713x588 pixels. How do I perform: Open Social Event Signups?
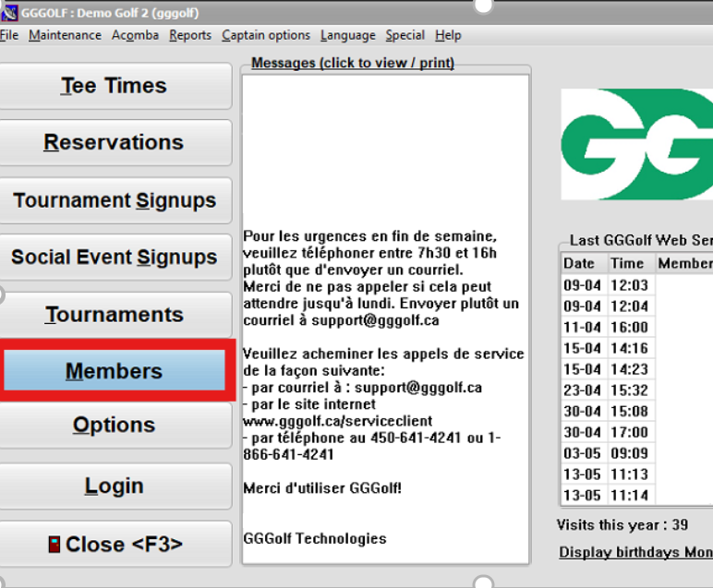pyautogui.click(x=115, y=258)
